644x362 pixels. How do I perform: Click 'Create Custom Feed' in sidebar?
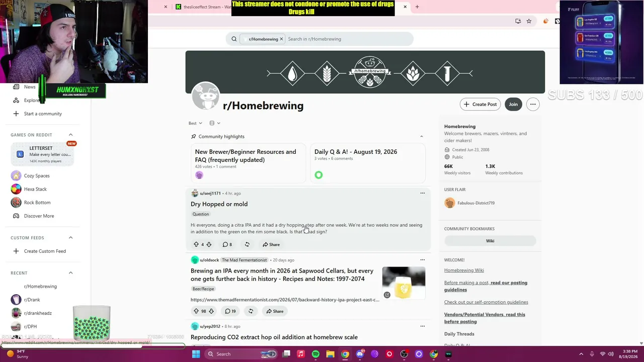pos(45,251)
